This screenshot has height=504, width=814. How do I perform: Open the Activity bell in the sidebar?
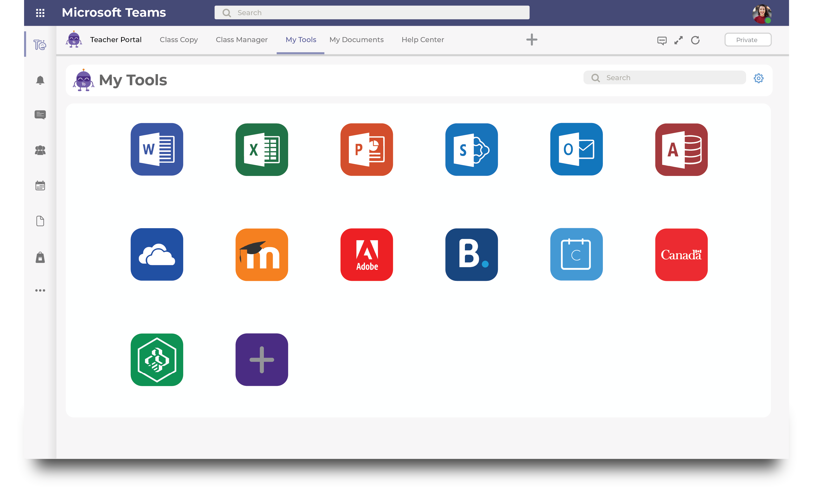40,80
